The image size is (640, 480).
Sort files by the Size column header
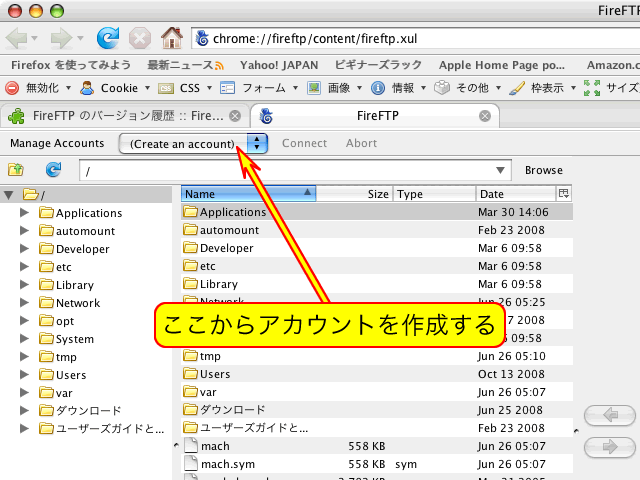pyautogui.click(x=354, y=193)
